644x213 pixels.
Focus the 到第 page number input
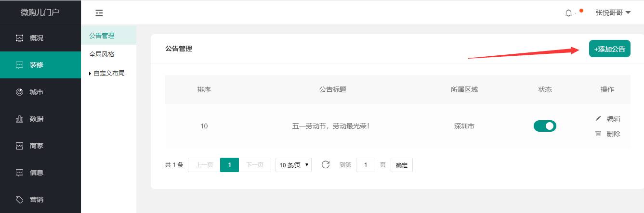[x=366, y=165]
